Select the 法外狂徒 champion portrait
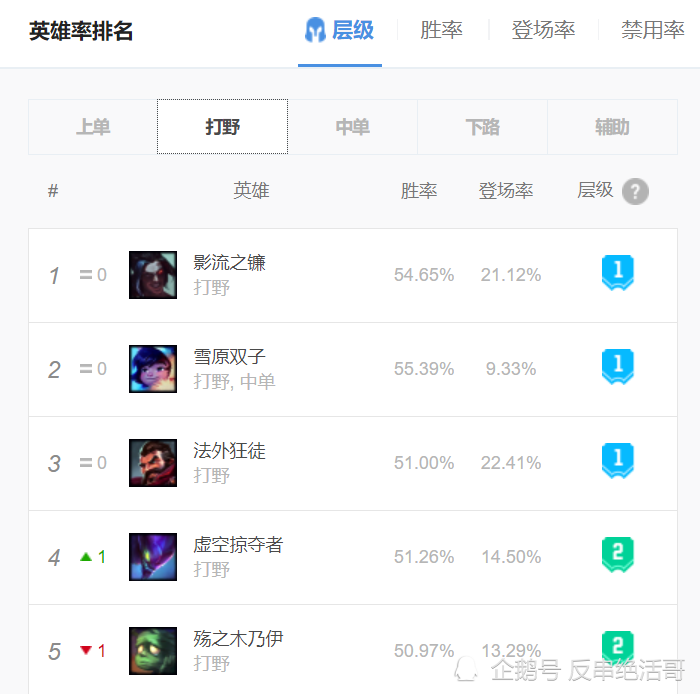This screenshot has height=694, width=700. pos(153,463)
